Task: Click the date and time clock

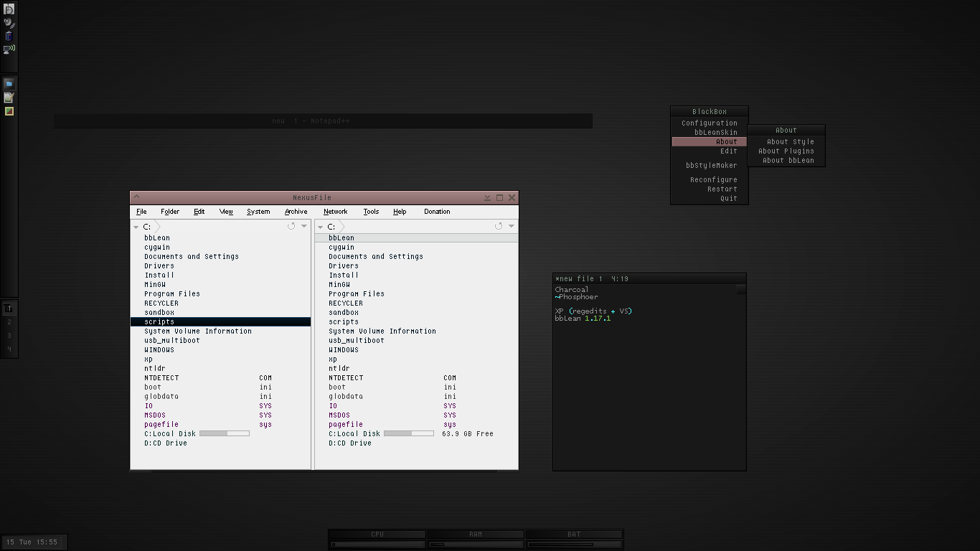Action: 33,542
